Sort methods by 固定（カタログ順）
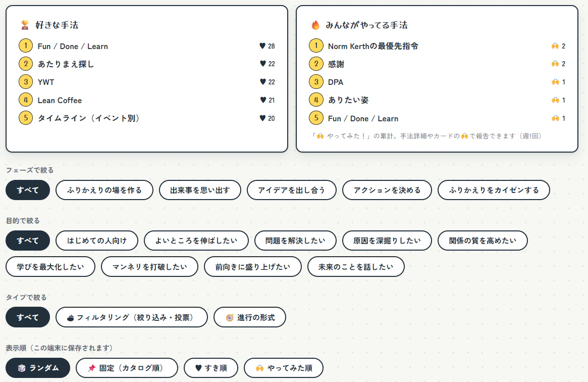 point(127,368)
